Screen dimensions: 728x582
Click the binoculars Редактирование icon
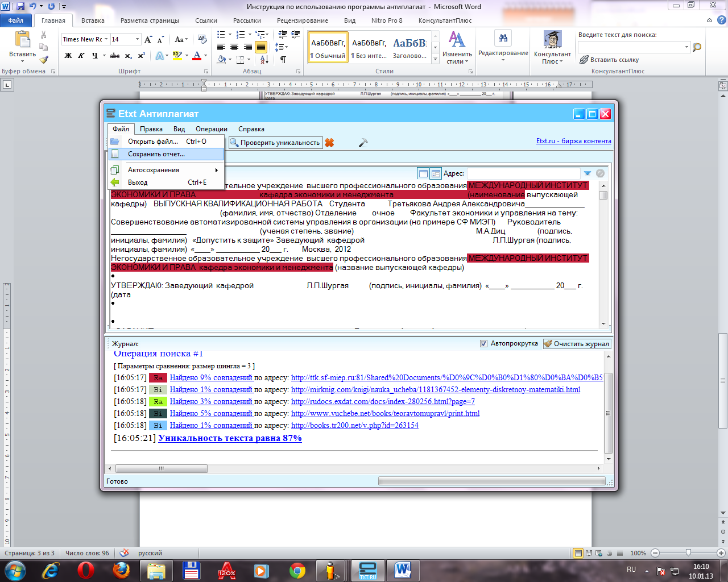click(x=503, y=38)
